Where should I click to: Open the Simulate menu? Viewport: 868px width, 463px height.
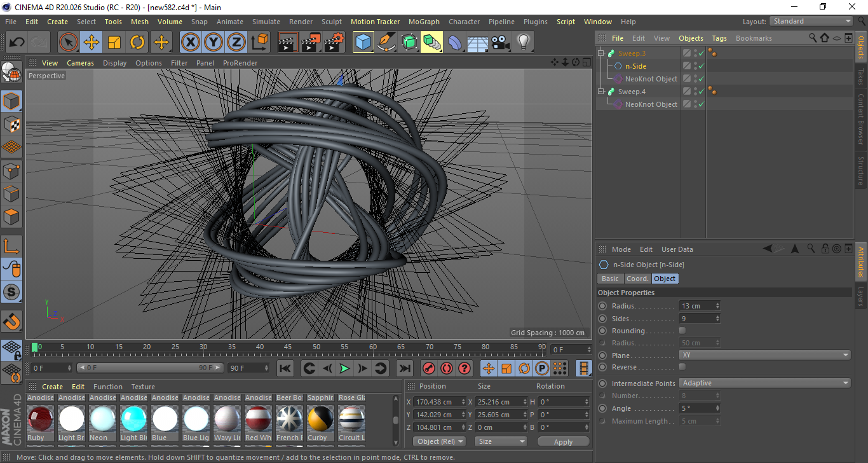tap(266, 22)
